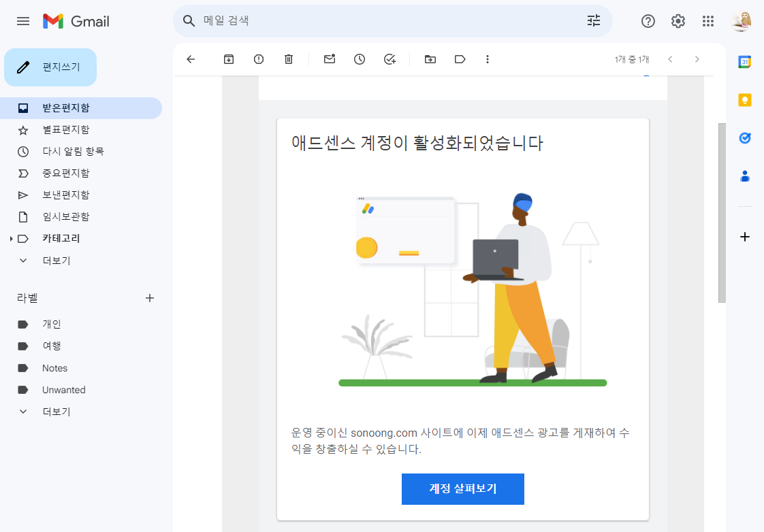The image size is (764, 532).
Task: Delete this email with trash icon
Action: pos(289,59)
